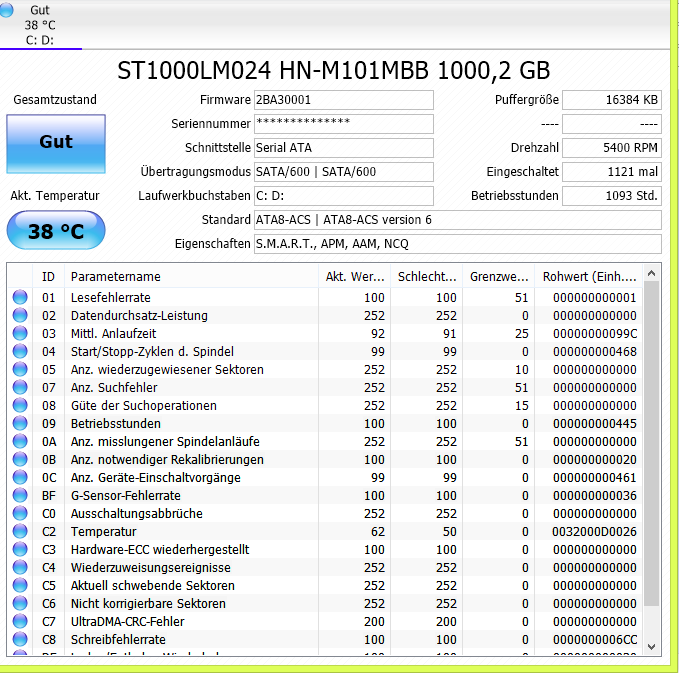Click the Schnittstelle field Serial ATA
Image resolution: width=680 pixels, height=674 pixels.
point(343,148)
